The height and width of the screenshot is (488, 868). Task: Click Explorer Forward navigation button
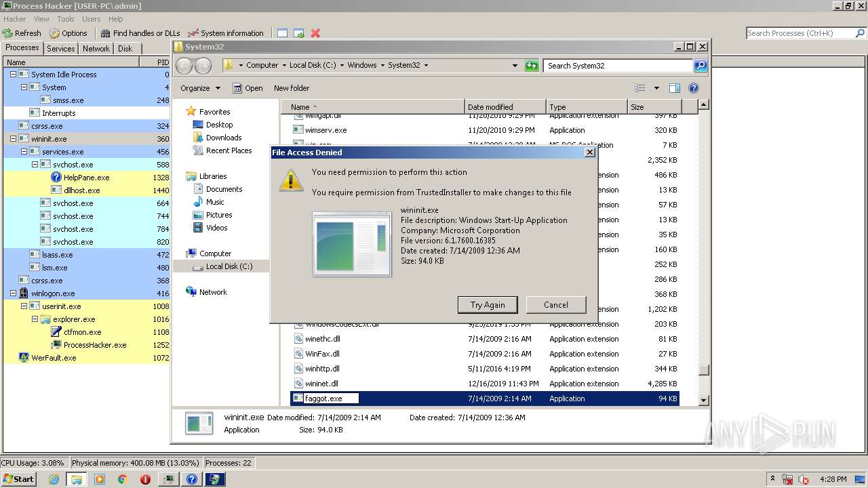click(x=202, y=66)
